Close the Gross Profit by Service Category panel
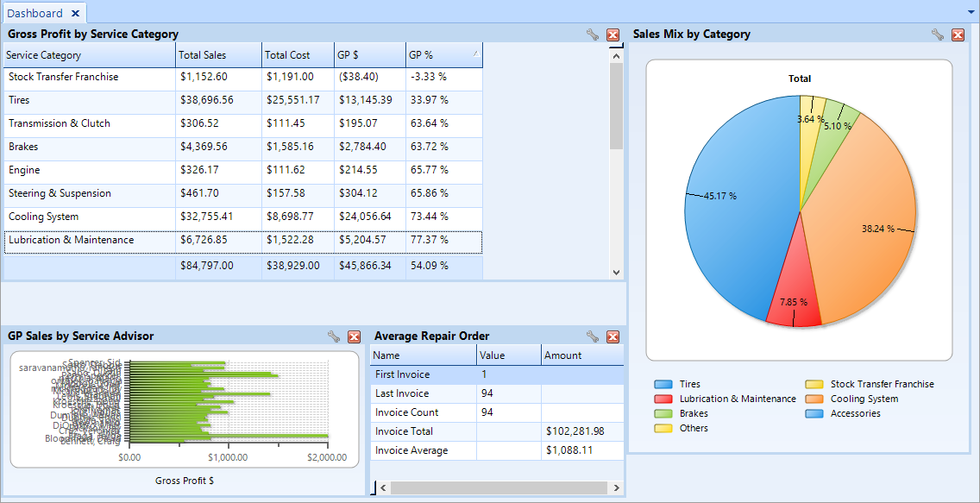The height and width of the screenshot is (503, 980). (612, 35)
